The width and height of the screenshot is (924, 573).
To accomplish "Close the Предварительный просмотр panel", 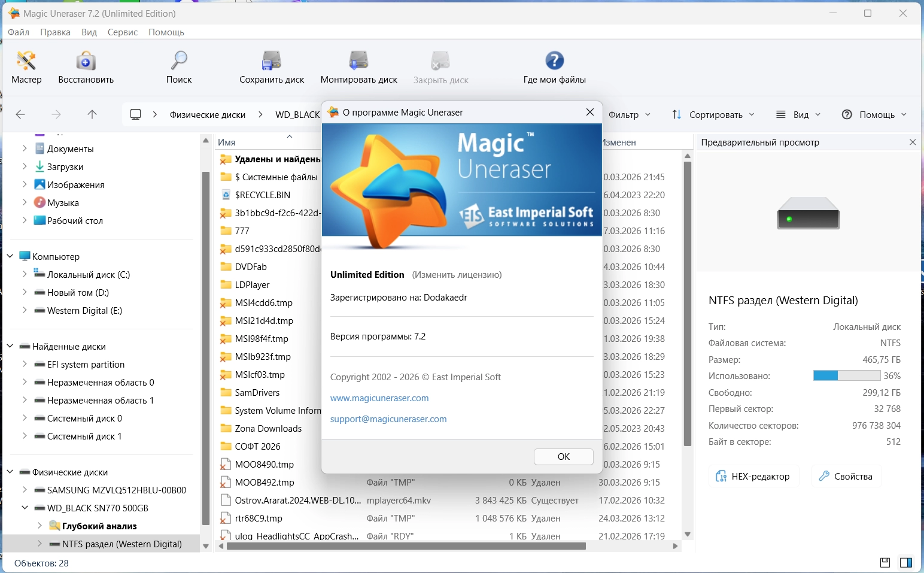I will pos(912,143).
